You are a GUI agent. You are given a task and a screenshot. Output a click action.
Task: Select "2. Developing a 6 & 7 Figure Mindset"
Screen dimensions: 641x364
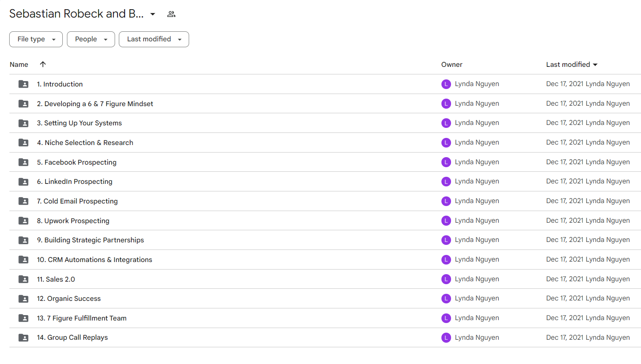(x=95, y=104)
